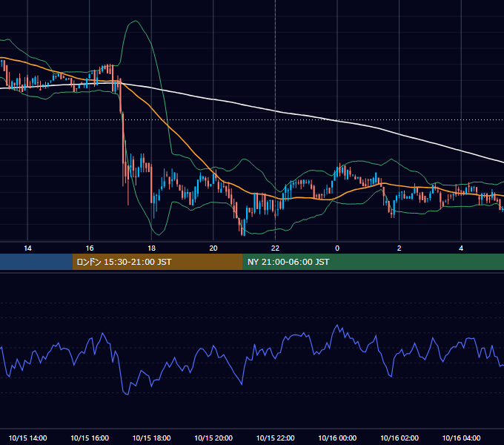Click hour label 2 on price chart axis

pos(399,248)
